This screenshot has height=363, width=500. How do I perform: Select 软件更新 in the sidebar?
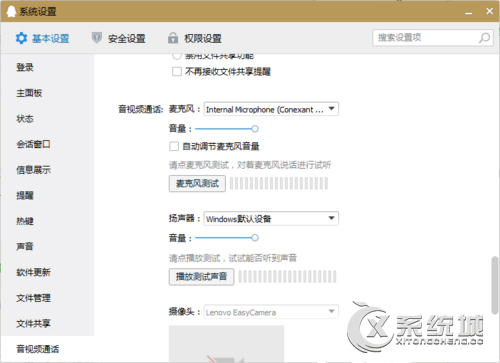click(x=33, y=272)
